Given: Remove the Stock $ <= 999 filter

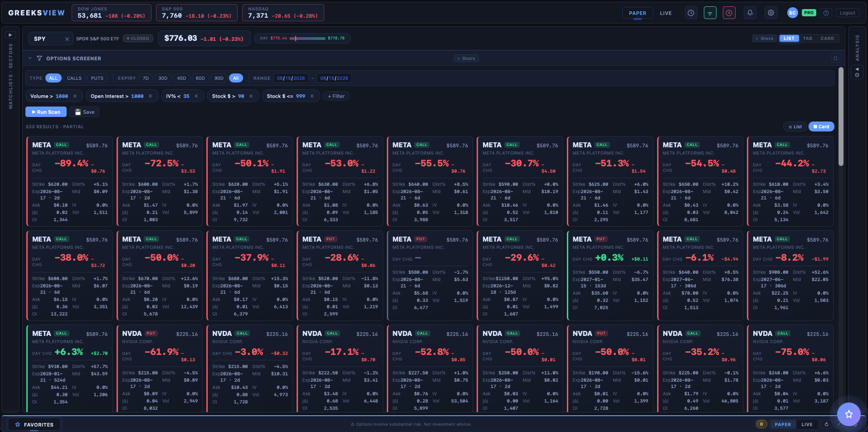Looking at the screenshot, I should (x=312, y=96).
